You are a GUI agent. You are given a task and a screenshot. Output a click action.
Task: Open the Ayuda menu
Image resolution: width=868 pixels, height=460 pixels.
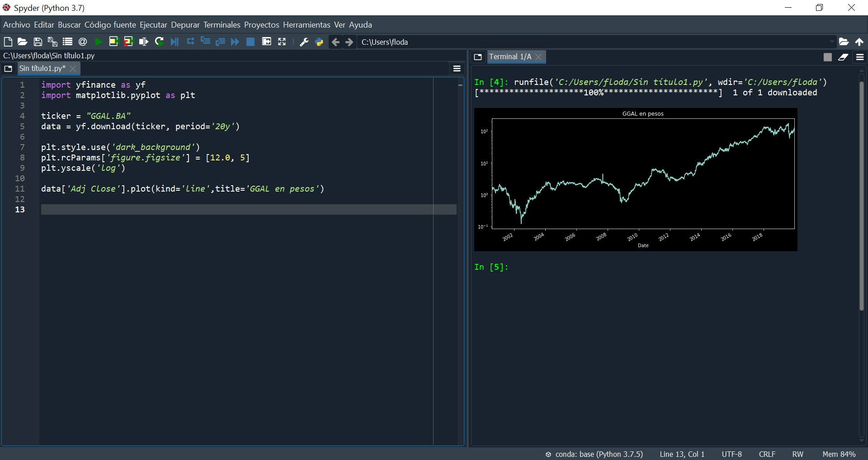point(360,25)
